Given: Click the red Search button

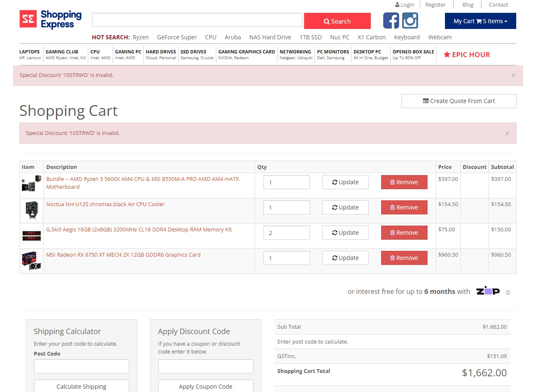Looking at the screenshot, I should pyautogui.click(x=337, y=21).
